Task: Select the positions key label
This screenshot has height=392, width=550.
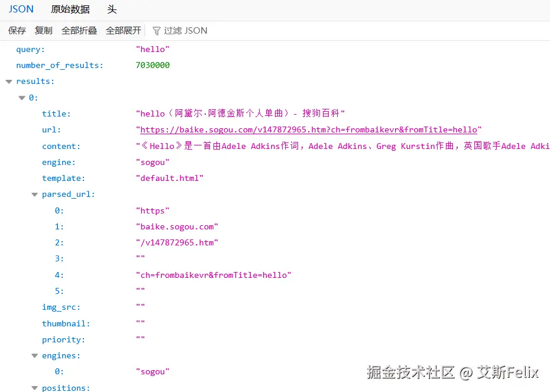Action: [x=66, y=388]
